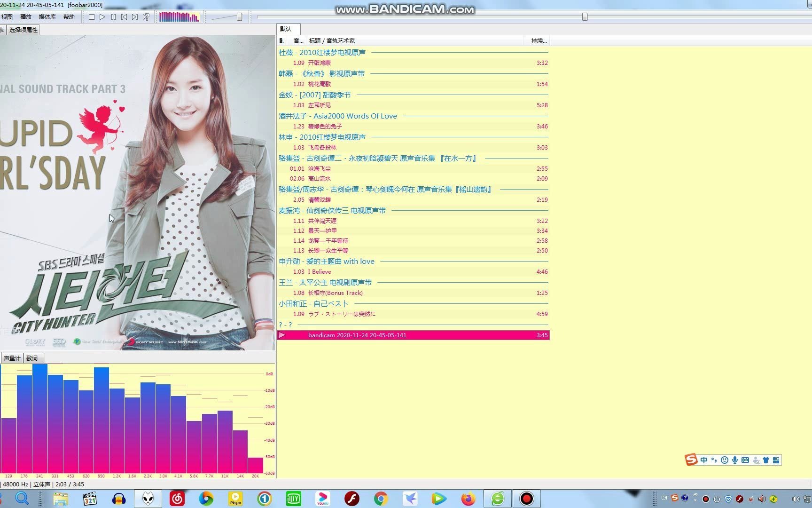Select the track 清馨戏蝶
The image size is (812, 508).
[x=413, y=200]
